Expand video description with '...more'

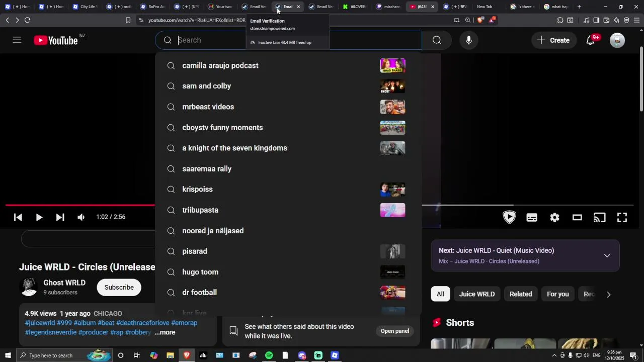[x=165, y=332]
